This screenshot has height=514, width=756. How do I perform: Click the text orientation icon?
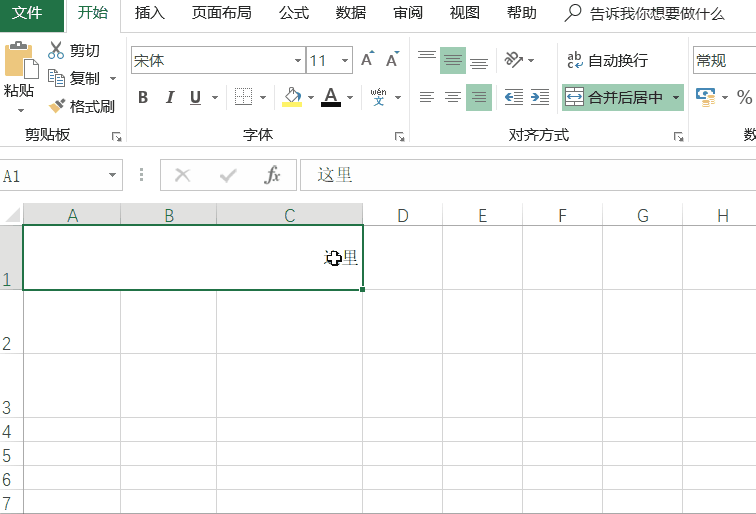tap(513, 60)
